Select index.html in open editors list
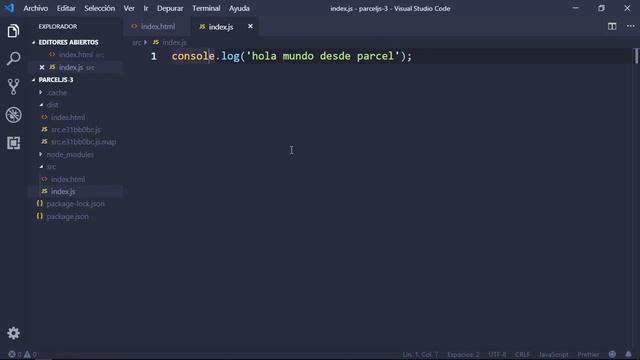This screenshot has height=360, width=640. 76,55
